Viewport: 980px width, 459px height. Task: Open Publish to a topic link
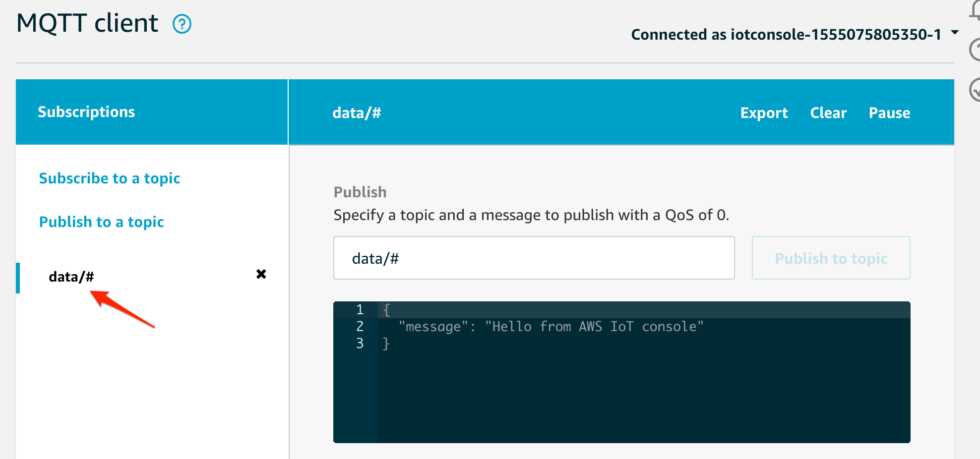pyautogui.click(x=101, y=222)
